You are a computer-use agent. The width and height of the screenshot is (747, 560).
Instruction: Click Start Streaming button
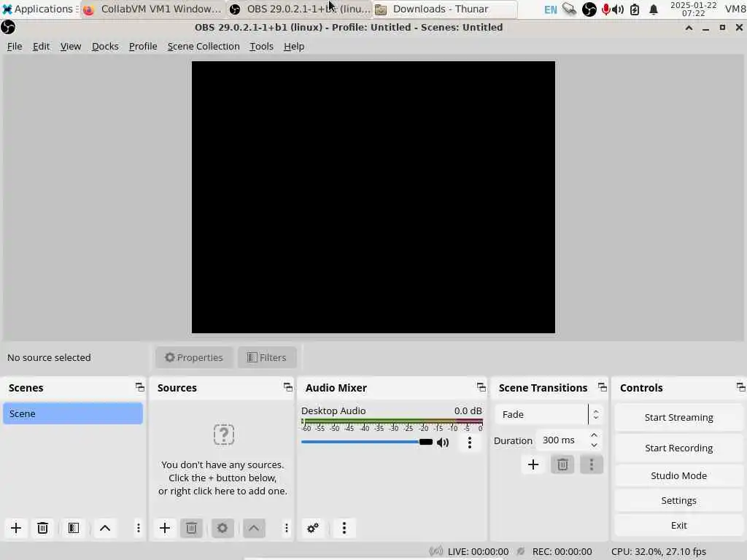point(679,417)
